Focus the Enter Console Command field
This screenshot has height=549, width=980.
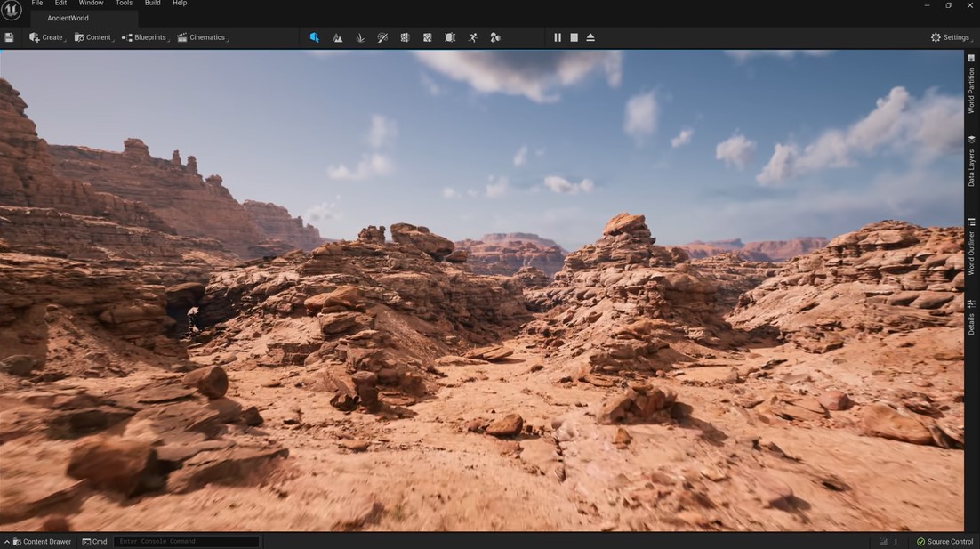click(x=186, y=541)
